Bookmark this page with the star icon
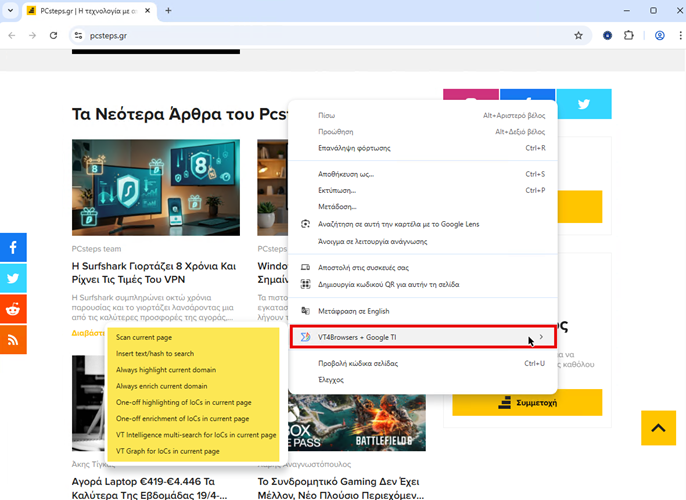 pos(578,35)
